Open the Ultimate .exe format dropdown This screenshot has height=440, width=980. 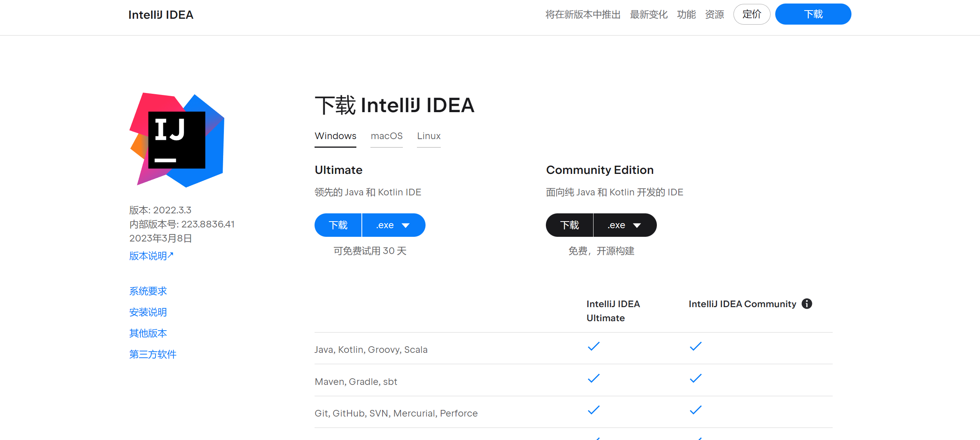pos(393,225)
